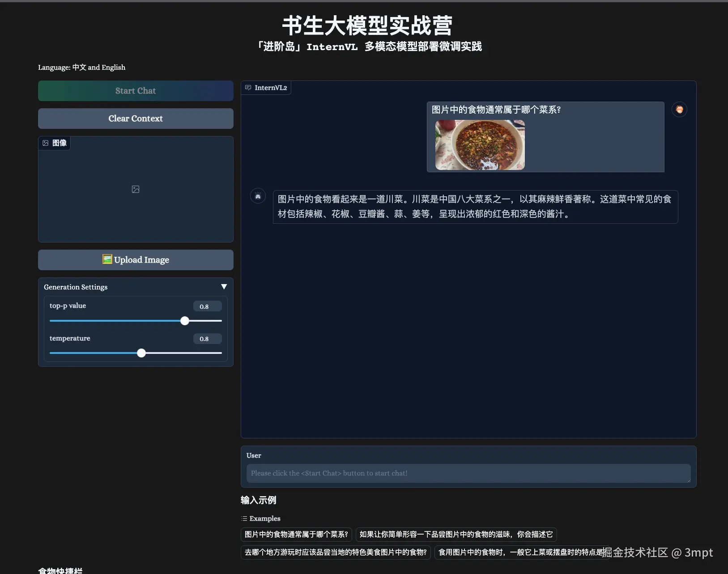Select example about describing the food's taste

pyautogui.click(x=456, y=535)
